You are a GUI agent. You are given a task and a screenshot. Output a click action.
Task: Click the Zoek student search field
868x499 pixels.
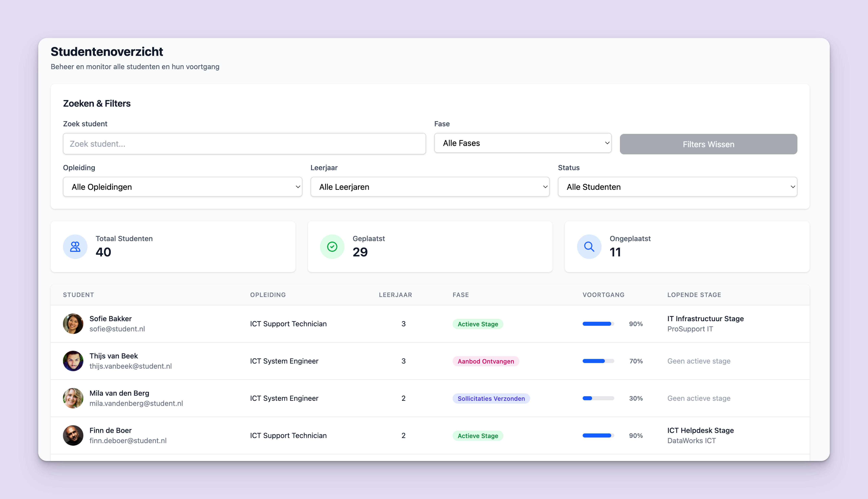(244, 144)
